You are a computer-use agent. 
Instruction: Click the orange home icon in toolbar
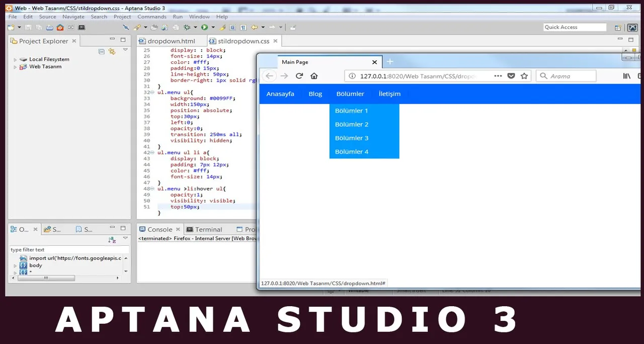click(60, 27)
